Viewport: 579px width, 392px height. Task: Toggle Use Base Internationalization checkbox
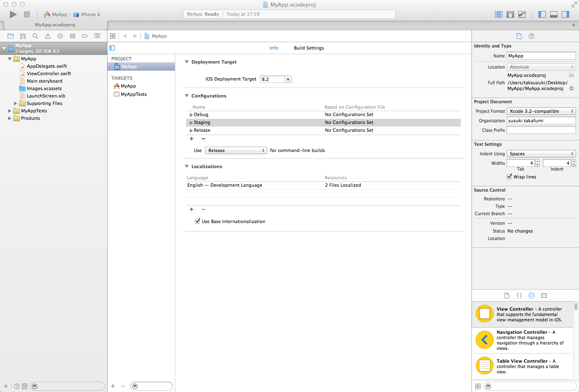(197, 221)
